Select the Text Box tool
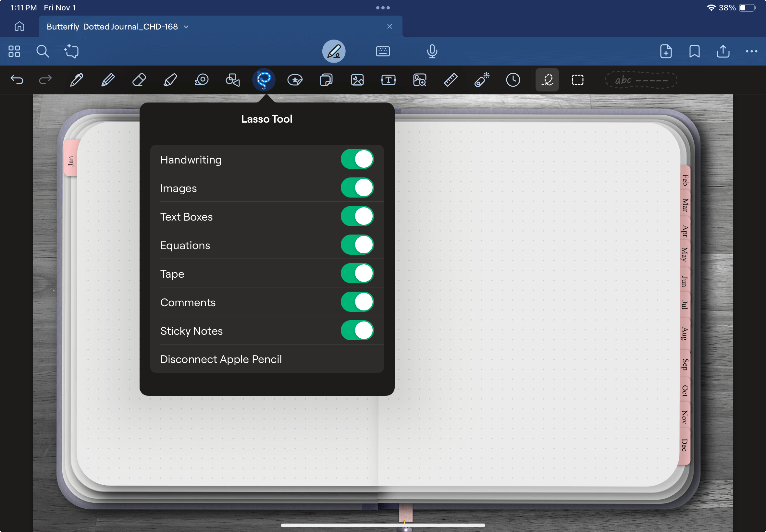 point(388,80)
